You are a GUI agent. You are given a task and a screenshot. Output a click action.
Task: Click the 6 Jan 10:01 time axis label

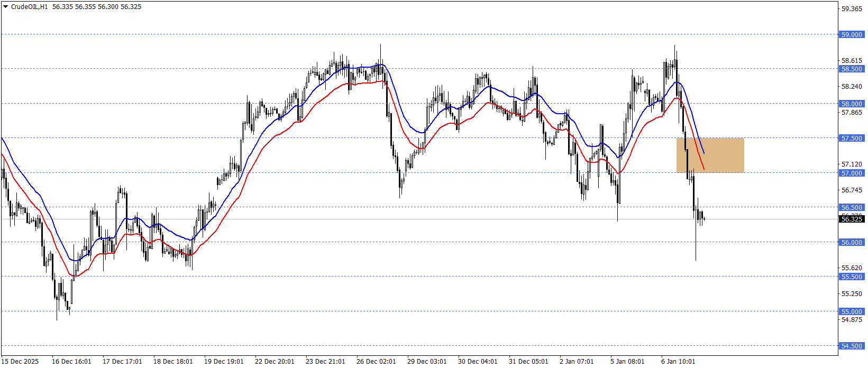tap(678, 362)
